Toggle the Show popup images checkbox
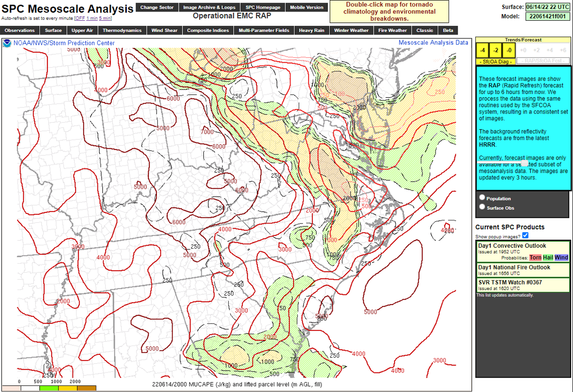This screenshot has width=573, height=392. point(525,235)
